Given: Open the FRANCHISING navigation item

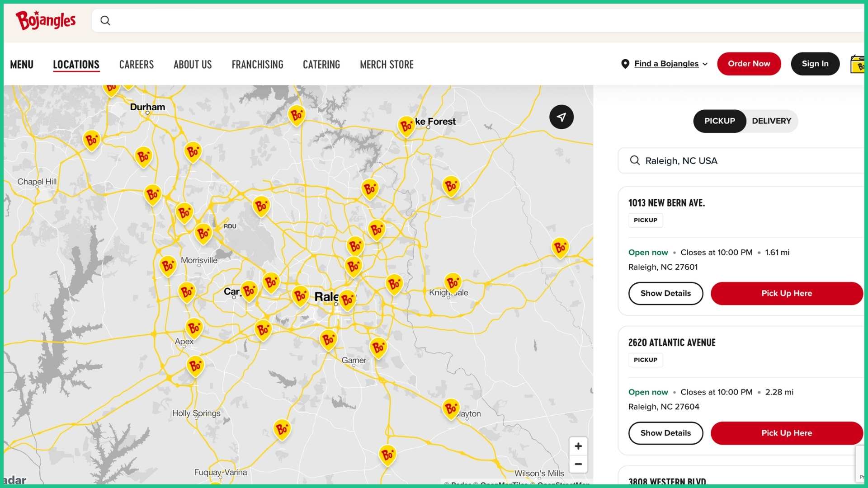Looking at the screenshot, I should coord(257,65).
